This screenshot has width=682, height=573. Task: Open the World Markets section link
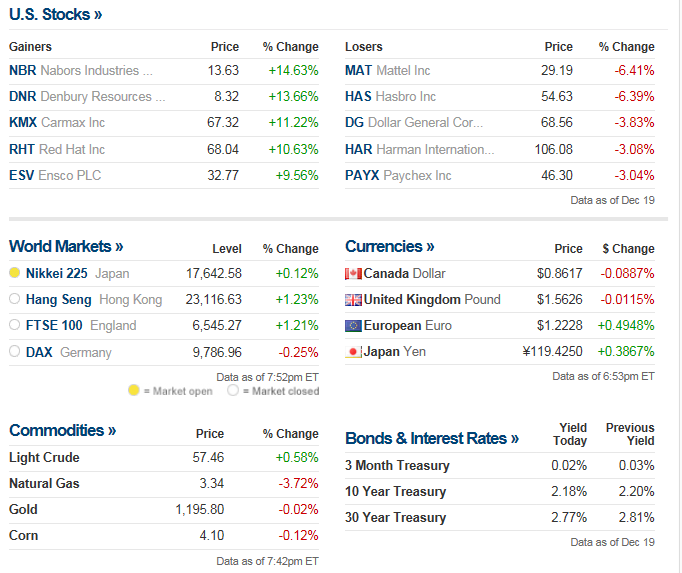point(66,247)
